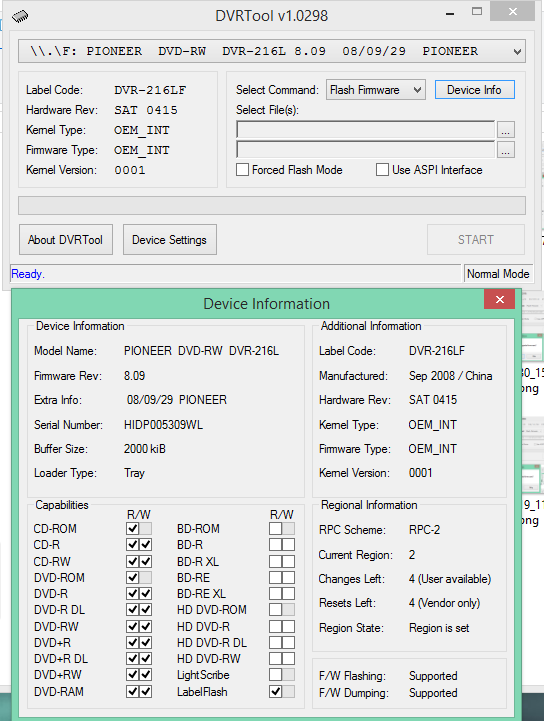Click the Device Info button
Viewport: 544px width, 721px height.
coord(475,90)
